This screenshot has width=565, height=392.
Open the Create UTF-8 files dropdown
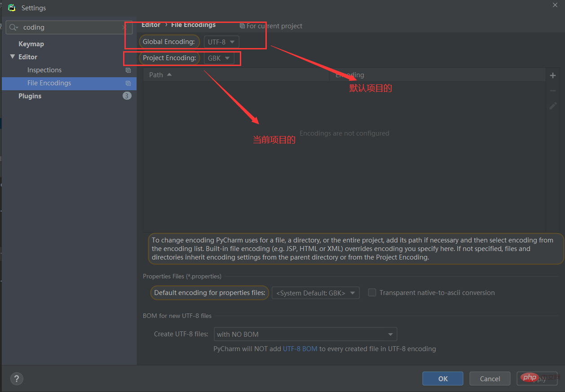pos(305,334)
